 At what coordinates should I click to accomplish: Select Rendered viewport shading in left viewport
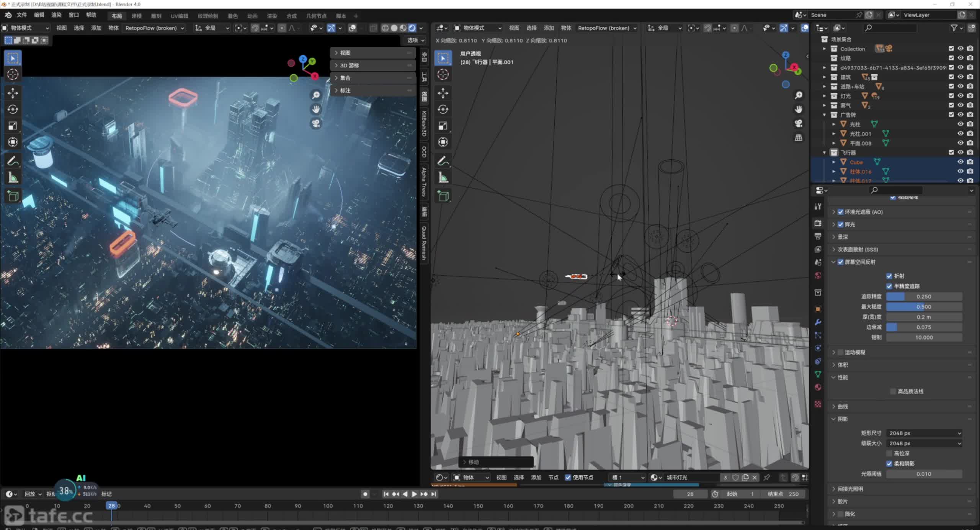tap(412, 28)
